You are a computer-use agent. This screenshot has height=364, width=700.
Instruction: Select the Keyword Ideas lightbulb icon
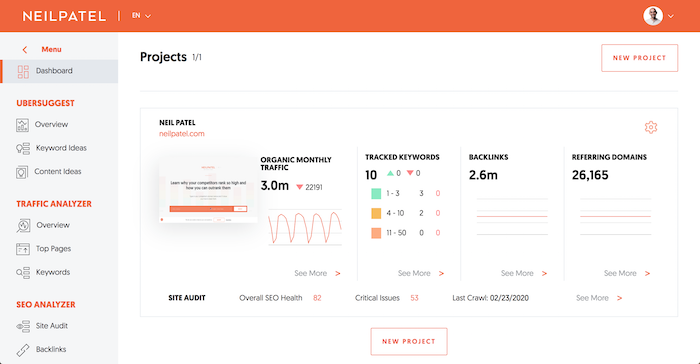tap(23, 148)
